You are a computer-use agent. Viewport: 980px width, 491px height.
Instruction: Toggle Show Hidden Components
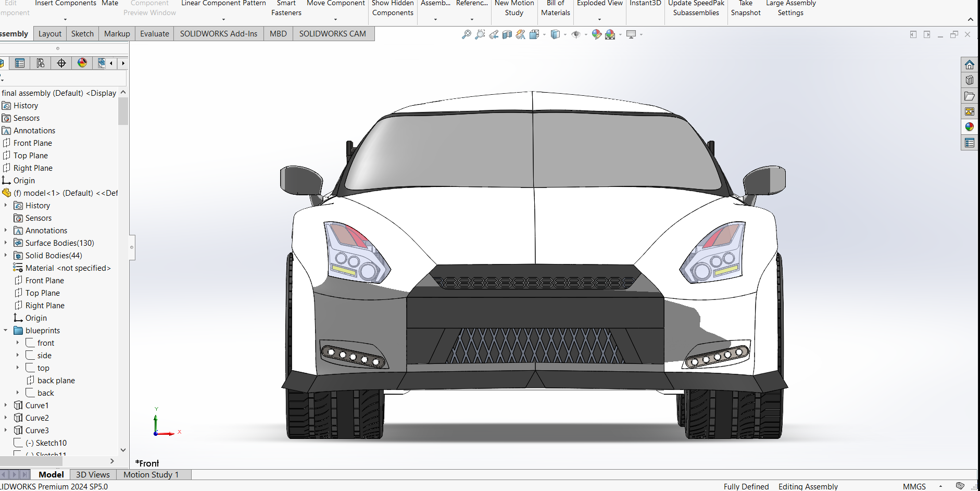[393, 8]
